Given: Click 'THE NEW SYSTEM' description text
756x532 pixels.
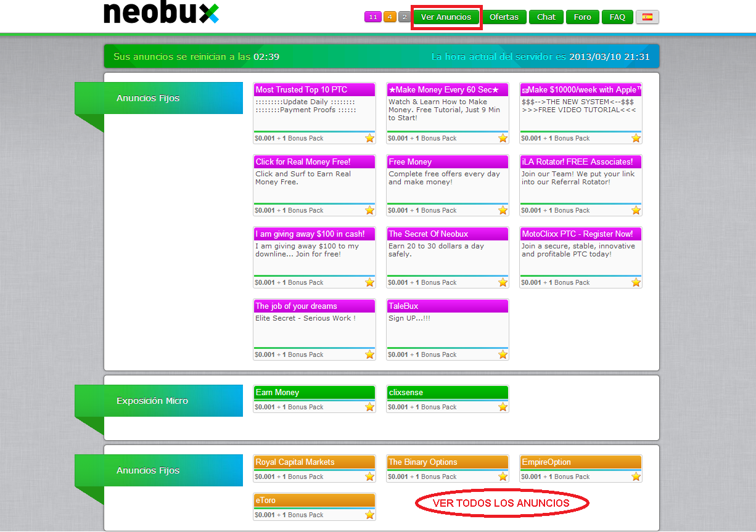Looking at the screenshot, I should 578,102.
